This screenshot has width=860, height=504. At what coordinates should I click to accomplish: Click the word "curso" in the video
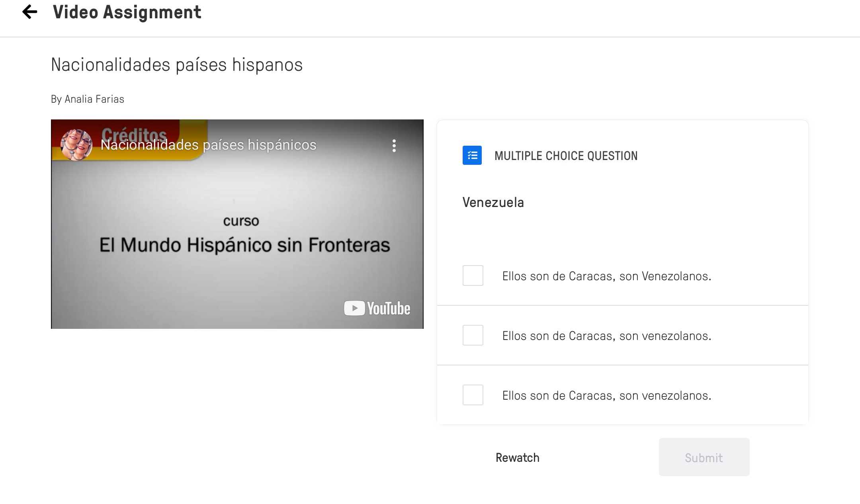(241, 221)
